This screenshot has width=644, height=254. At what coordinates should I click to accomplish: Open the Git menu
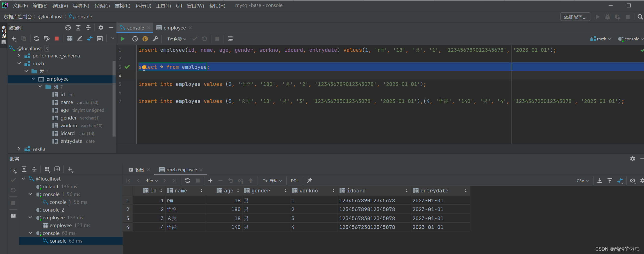point(179,6)
